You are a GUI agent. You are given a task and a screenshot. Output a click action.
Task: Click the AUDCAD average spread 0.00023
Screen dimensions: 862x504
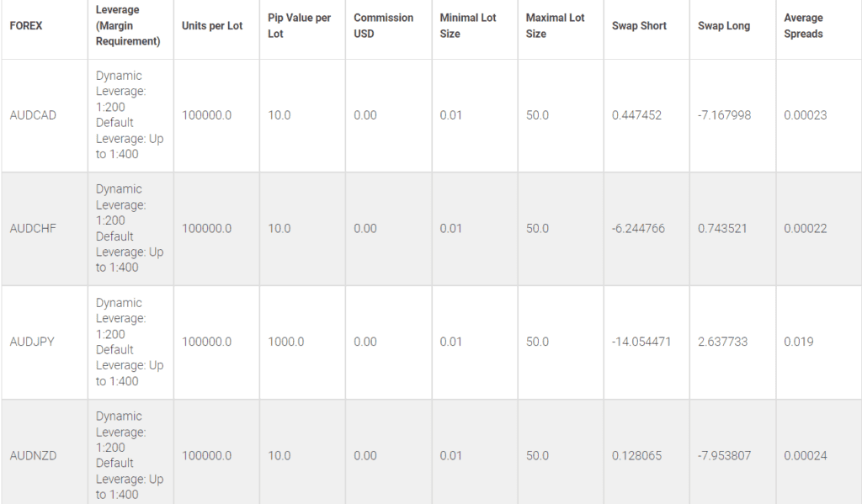[805, 115]
